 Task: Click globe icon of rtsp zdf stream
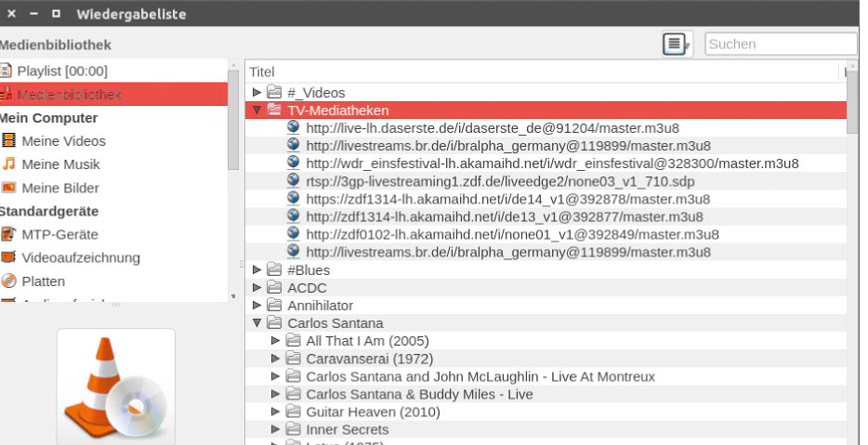tap(293, 181)
